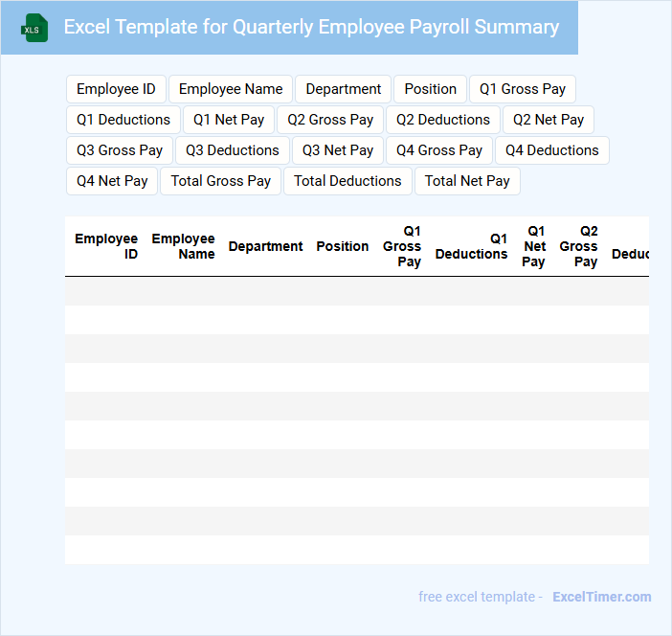Select the Employee Name tag
The image size is (672, 636).
[x=231, y=89]
